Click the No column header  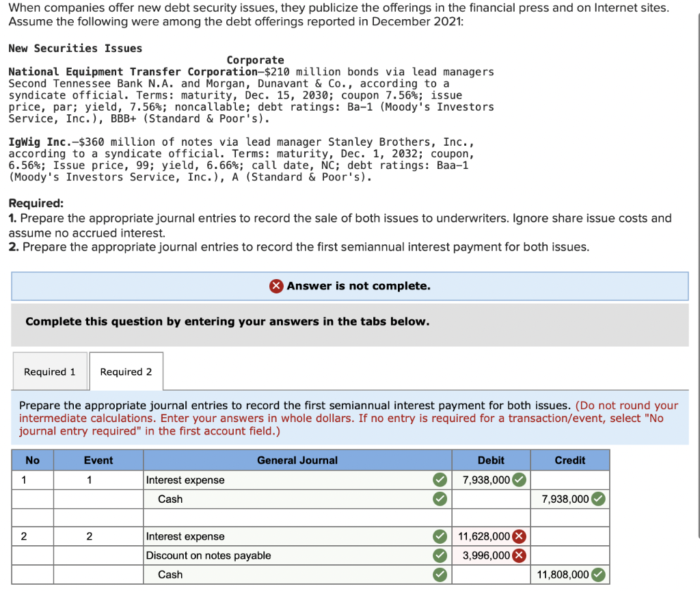[33, 460]
